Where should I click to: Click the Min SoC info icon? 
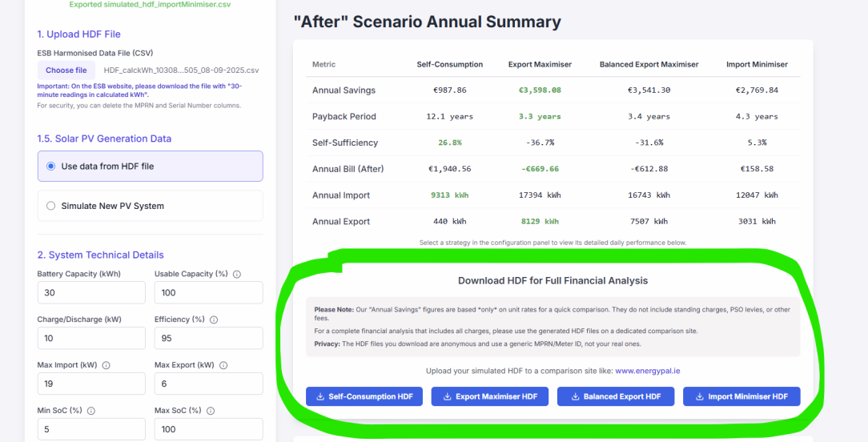[91, 411]
